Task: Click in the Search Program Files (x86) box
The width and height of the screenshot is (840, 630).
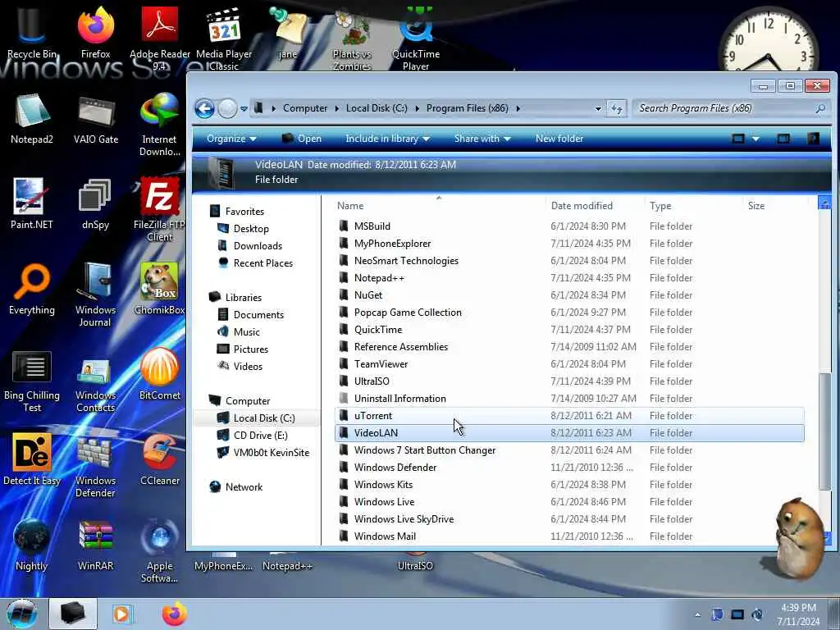Action: pos(731,109)
